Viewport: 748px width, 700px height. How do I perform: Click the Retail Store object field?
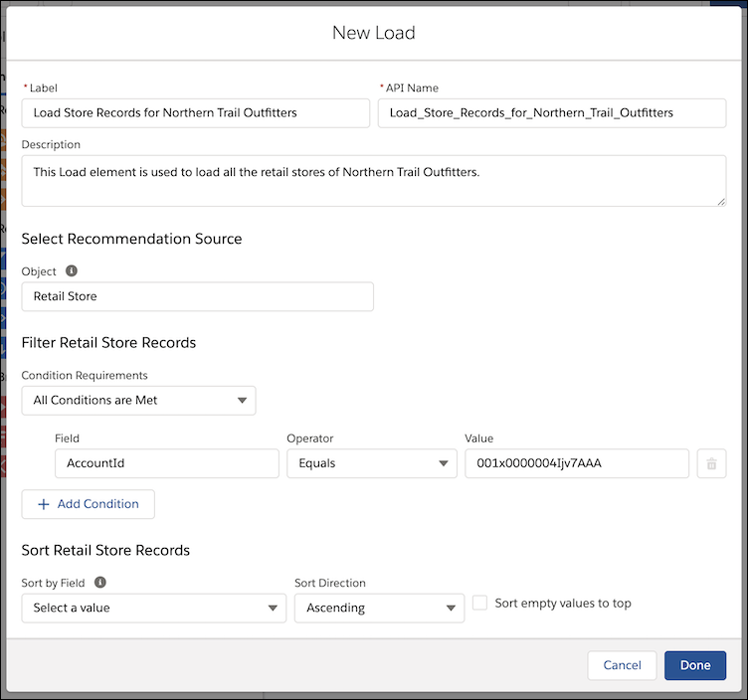pyautogui.click(x=198, y=296)
